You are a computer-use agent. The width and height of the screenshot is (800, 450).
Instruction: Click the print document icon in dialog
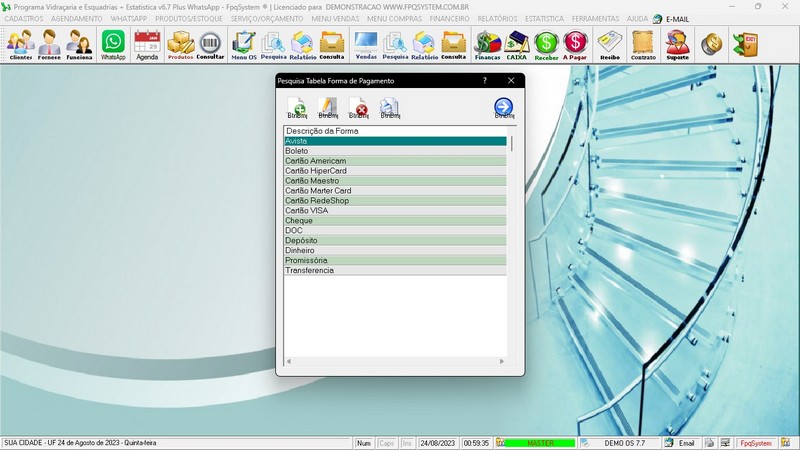tap(390, 108)
